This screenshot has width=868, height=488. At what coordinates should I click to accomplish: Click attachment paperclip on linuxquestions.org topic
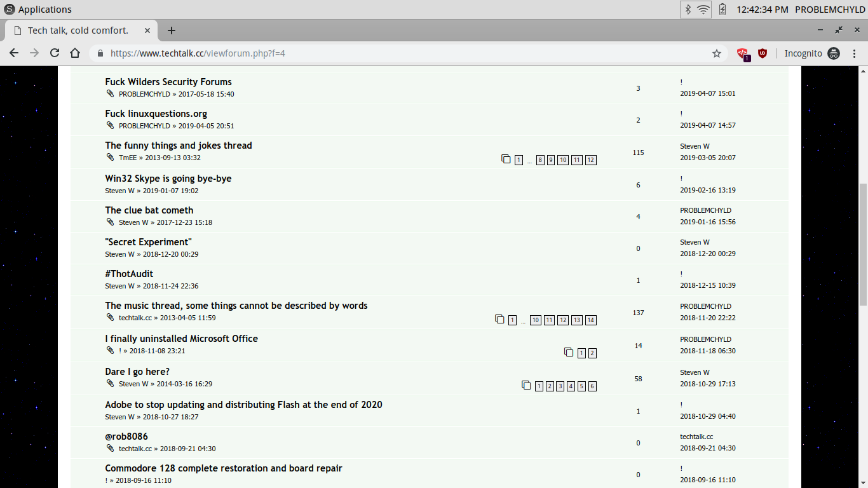111,125
